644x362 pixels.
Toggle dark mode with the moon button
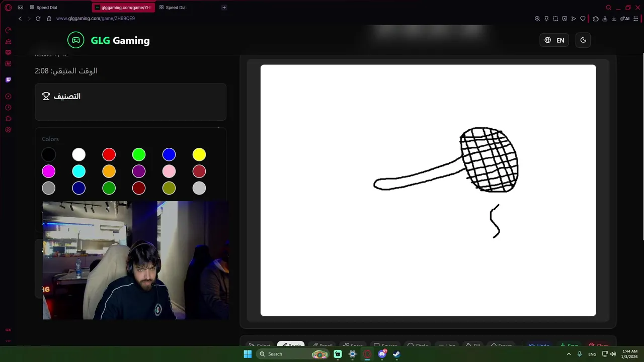pos(583,40)
